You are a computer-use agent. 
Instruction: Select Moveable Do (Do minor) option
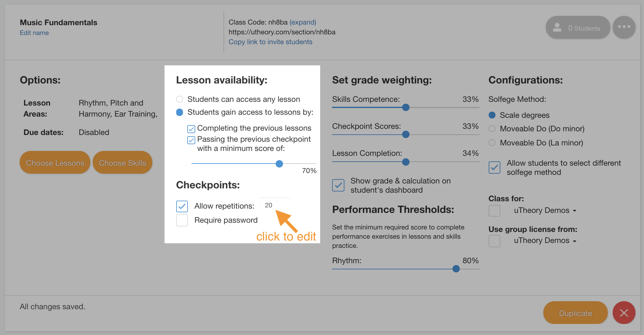(x=492, y=129)
